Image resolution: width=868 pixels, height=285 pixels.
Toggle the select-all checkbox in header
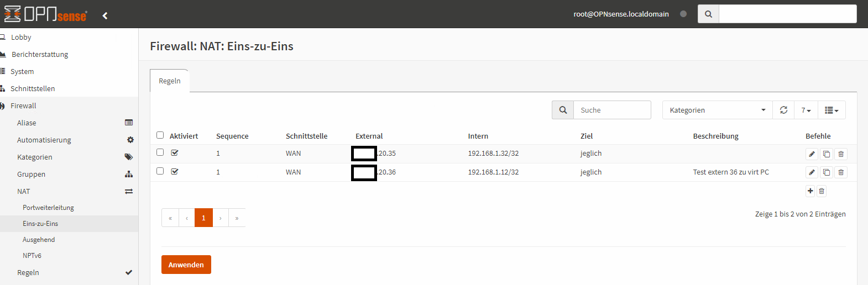click(x=160, y=135)
